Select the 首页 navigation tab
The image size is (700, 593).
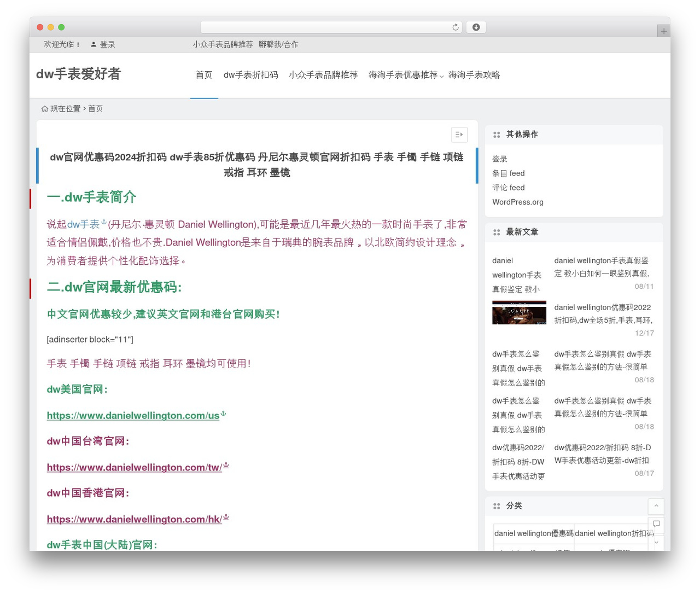(x=204, y=75)
